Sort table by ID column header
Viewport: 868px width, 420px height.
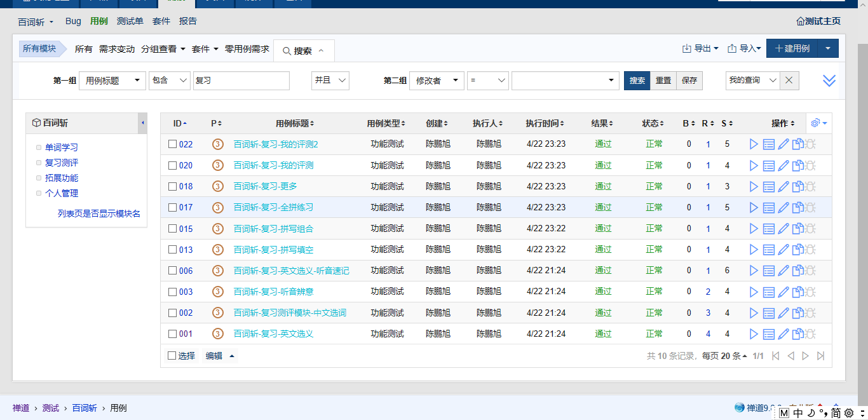pyautogui.click(x=180, y=123)
